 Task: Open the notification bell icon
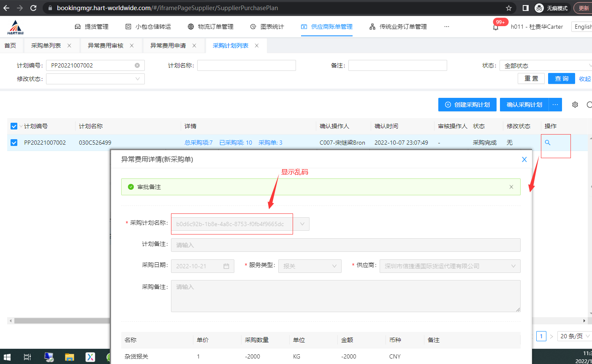496,27
